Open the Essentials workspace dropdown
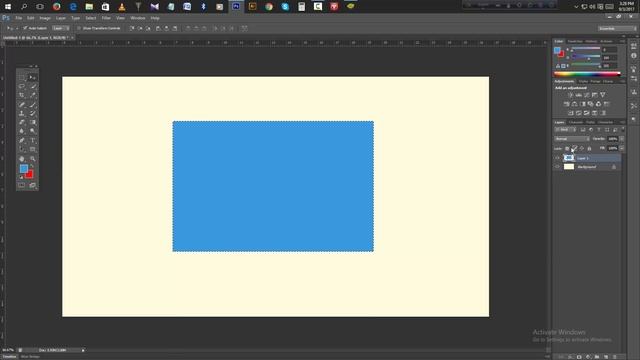 tap(617, 29)
